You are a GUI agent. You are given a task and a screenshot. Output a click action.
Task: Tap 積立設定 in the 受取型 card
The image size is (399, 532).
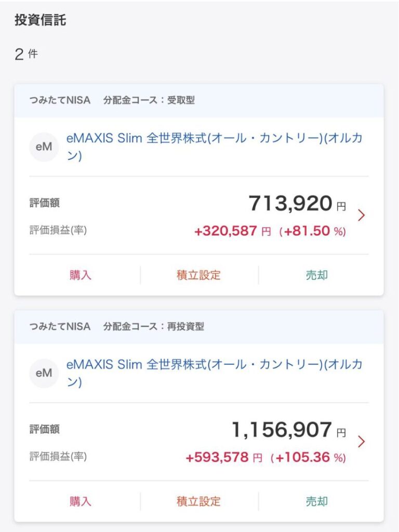pos(198,275)
